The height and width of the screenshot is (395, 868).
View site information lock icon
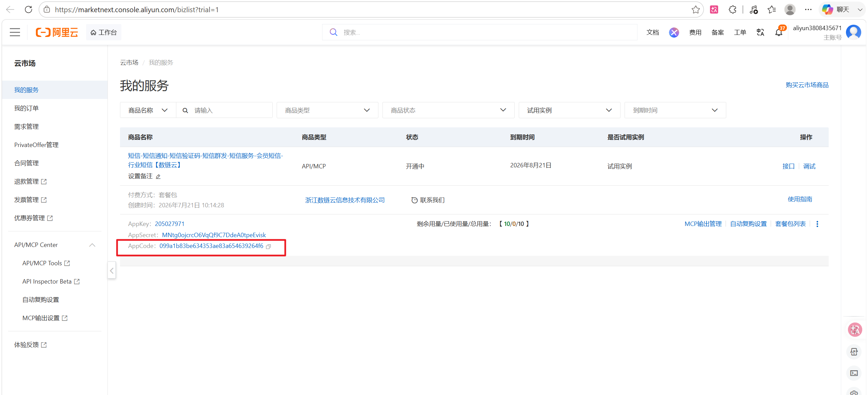pos(47,9)
